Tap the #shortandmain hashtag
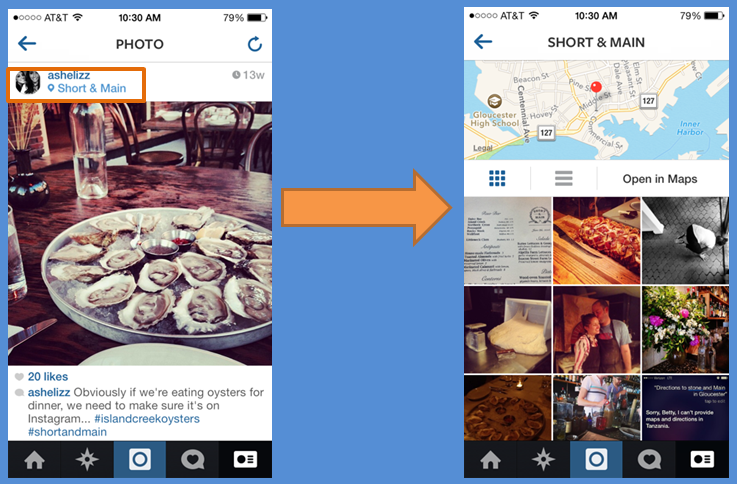 click(67, 432)
